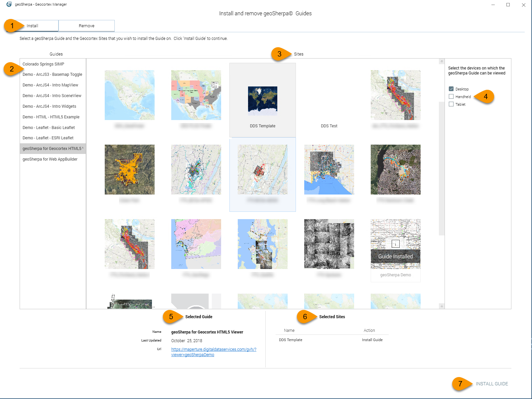Uncheck the Desktop device checkbox
This screenshot has width=532, height=399.
pos(451,89)
